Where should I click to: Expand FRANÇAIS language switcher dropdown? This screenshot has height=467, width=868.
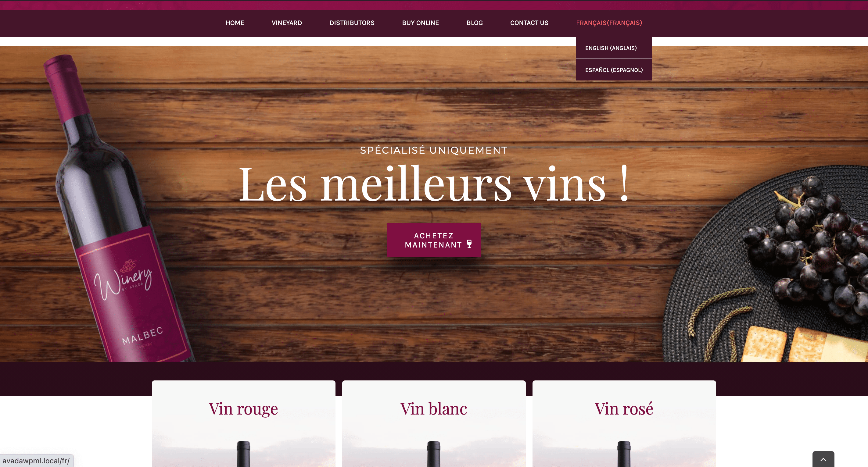coord(609,23)
